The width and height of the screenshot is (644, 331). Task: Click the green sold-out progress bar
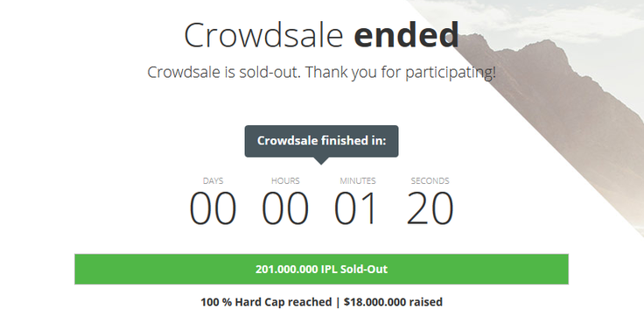pyautogui.click(x=322, y=270)
